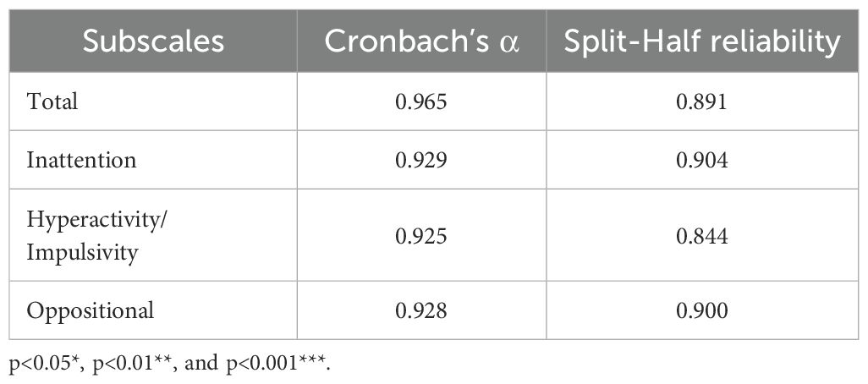Select the 0.929 Inattention alpha value
The width and height of the screenshot is (868, 384).
coord(420,158)
